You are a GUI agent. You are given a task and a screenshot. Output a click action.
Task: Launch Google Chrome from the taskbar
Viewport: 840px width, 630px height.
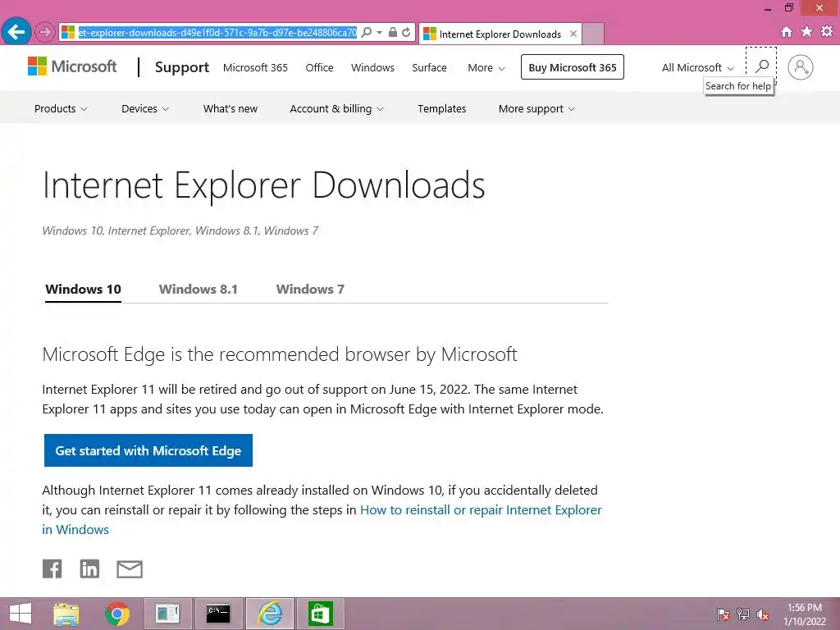117,614
